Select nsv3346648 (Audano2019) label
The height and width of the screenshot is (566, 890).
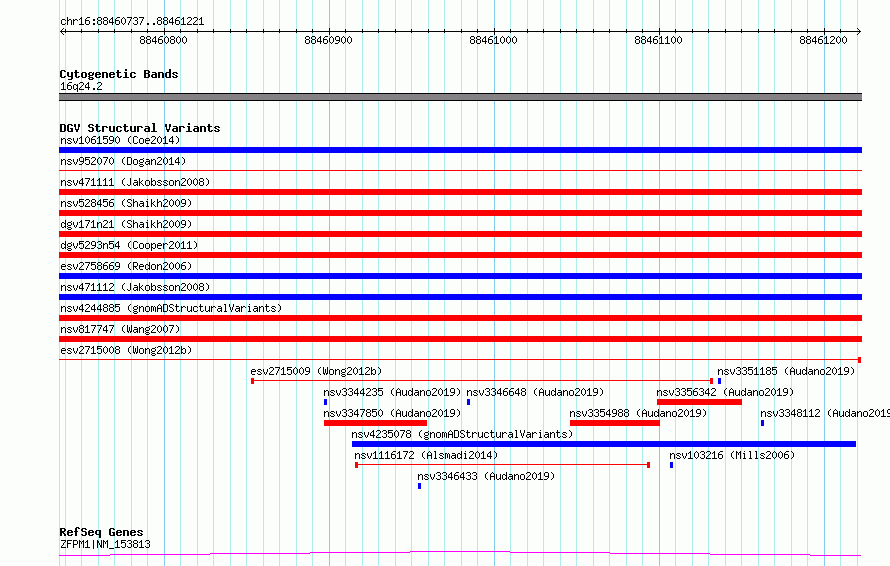coord(535,392)
